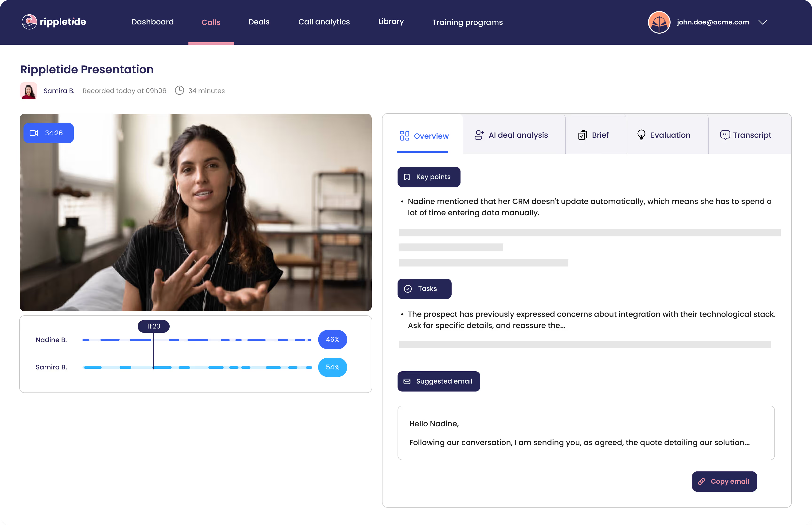Screen dimensions: 812x525
Task: Click inside the suggested email text box
Action: (x=586, y=433)
